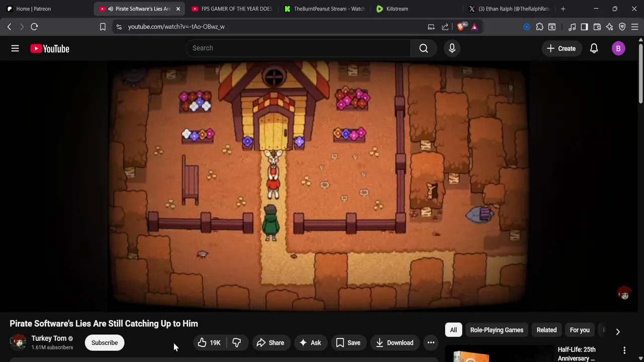Go back using browser back arrow
The width and height of the screenshot is (644, 362).
pyautogui.click(x=9, y=27)
